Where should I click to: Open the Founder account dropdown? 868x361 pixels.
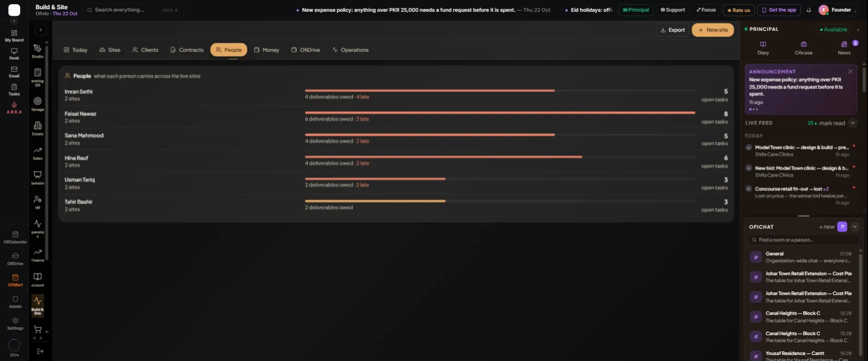[x=838, y=10]
